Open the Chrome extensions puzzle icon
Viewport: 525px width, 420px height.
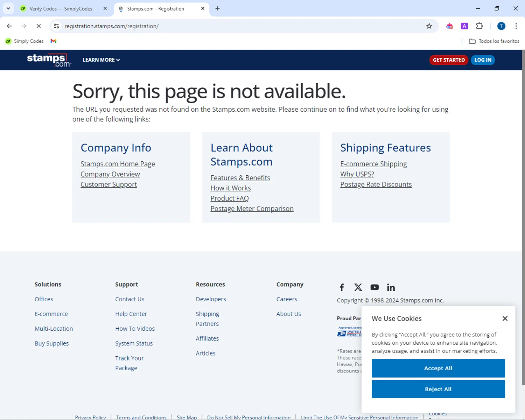pyautogui.click(x=479, y=26)
